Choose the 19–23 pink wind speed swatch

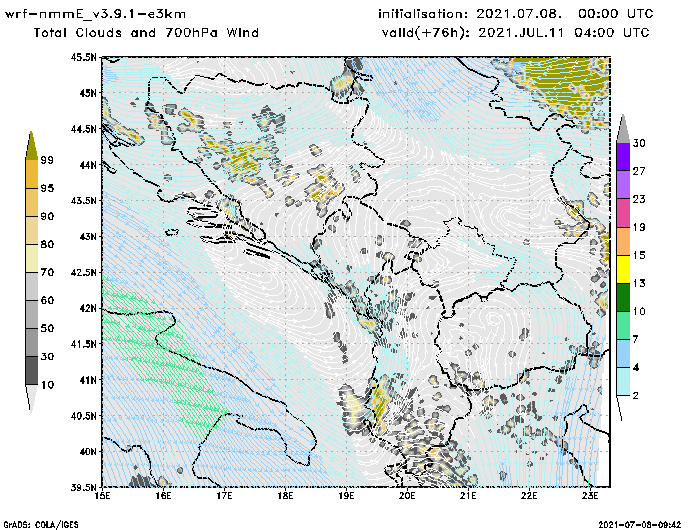(623, 213)
